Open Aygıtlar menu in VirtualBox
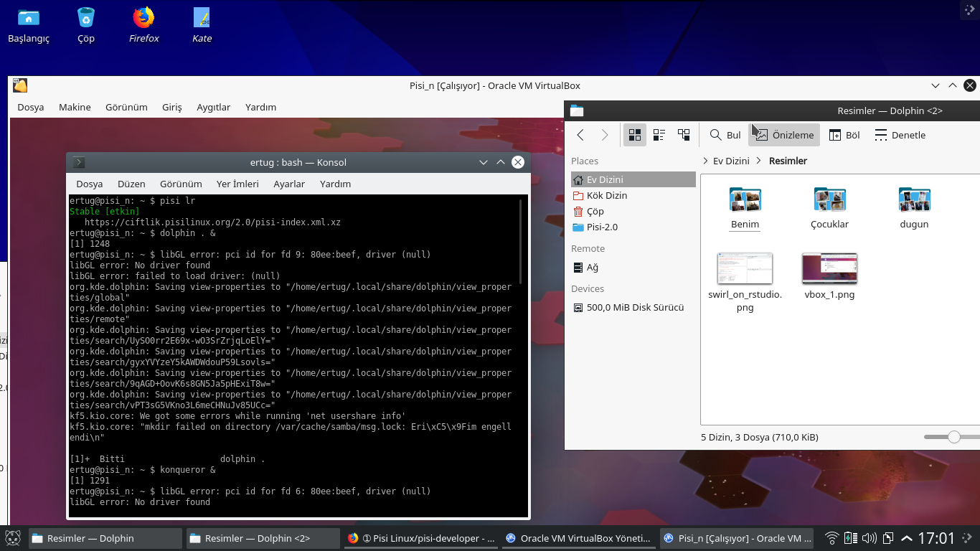The height and width of the screenshot is (551, 980). point(214,107)
